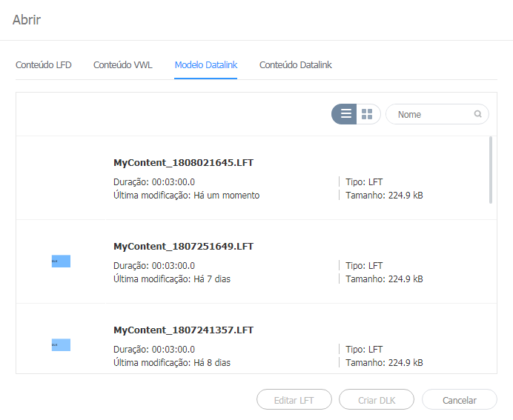The height and width of the screenshot is (420, 513).
Task: Select MyContent_1807241357.LFT file name
Action: tap(184, 330)
